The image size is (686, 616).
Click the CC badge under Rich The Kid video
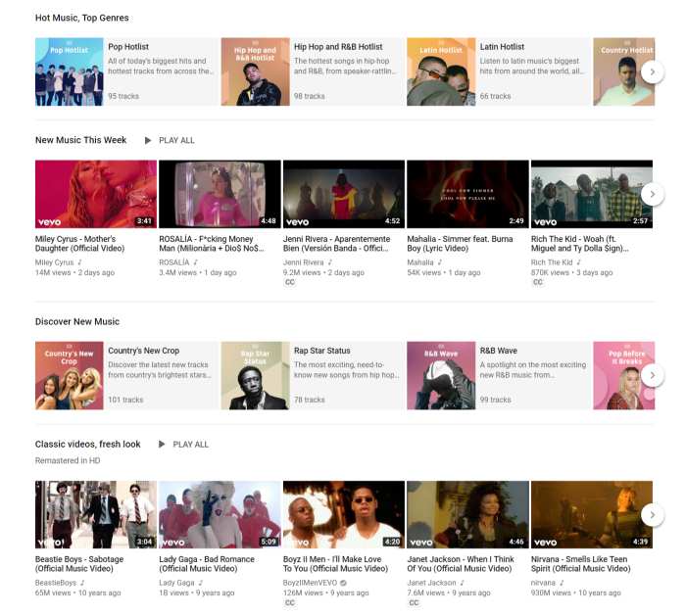[538, 282]
